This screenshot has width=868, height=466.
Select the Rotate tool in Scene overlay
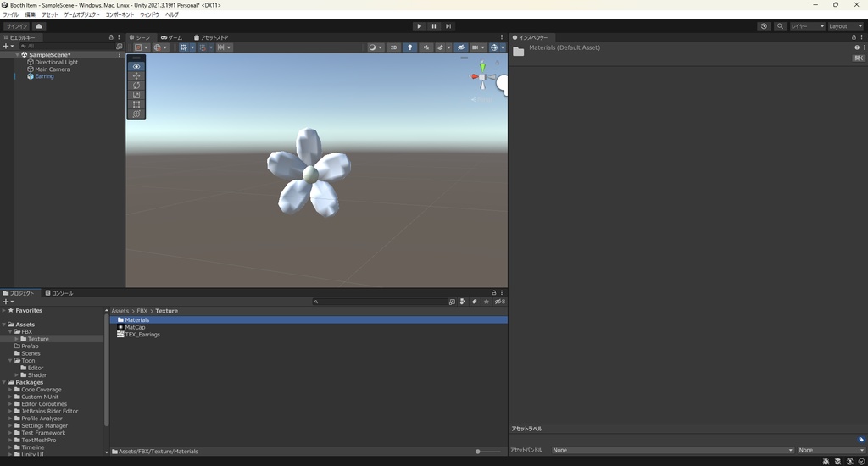(x=136, y=86)
